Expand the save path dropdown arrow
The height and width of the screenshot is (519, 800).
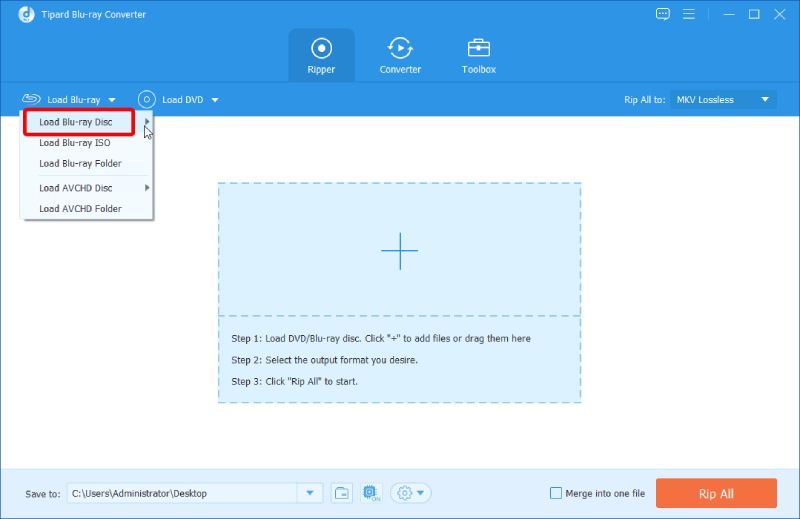coord(310,493)
